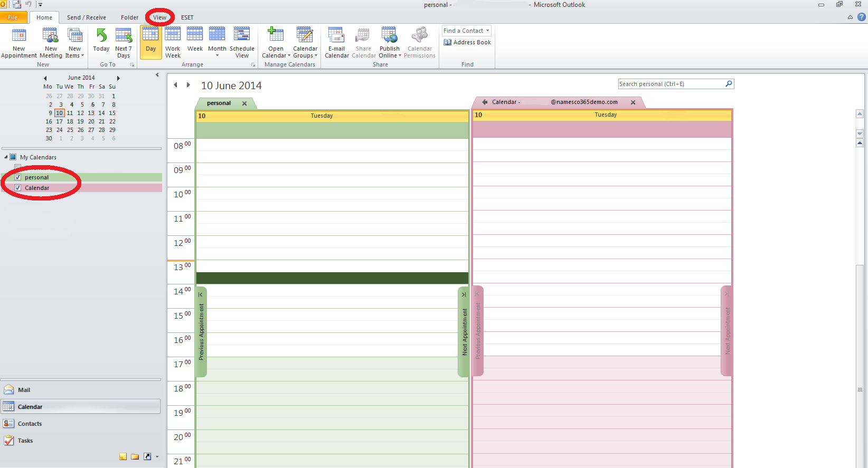Open the Send / Receive tab
The image size is (868, 468).
[87, 17]
